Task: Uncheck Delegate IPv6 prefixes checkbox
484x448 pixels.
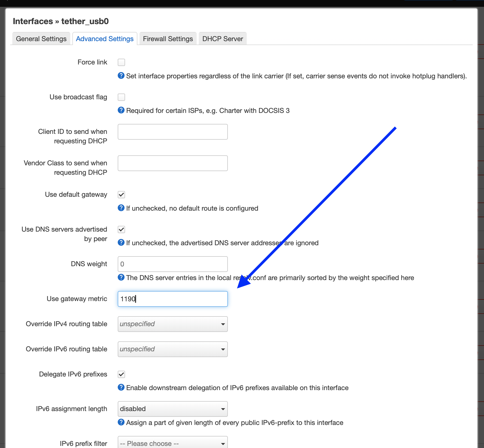Action: pos(121,374)
